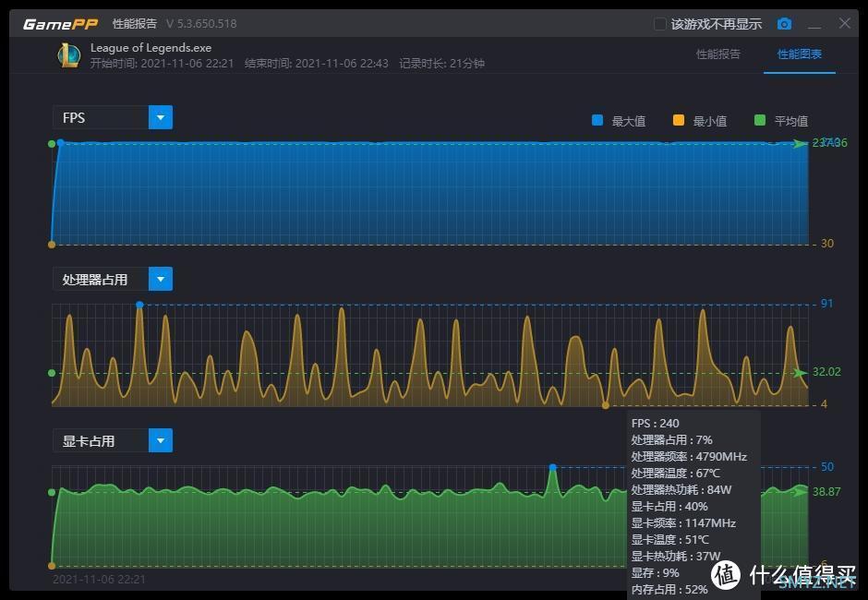Screen dimensions: 868x600
Task: Click the orange 最小值 legend swatch
Action: 679,120
